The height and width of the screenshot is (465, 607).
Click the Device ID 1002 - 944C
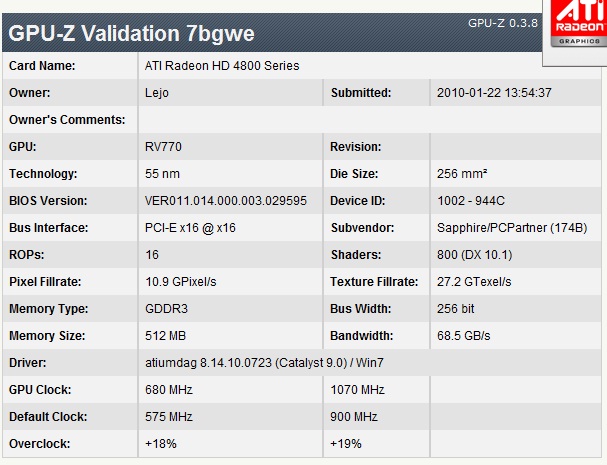471,201
